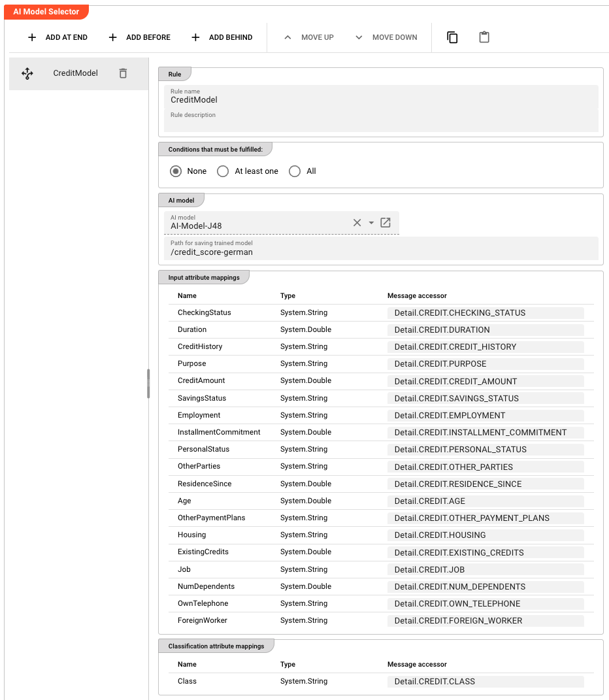Image resolution: width=609 pixels, height=700 pixels.
Task: Click the chevron icon on MOVE DOWN
Action: (358, 37)
